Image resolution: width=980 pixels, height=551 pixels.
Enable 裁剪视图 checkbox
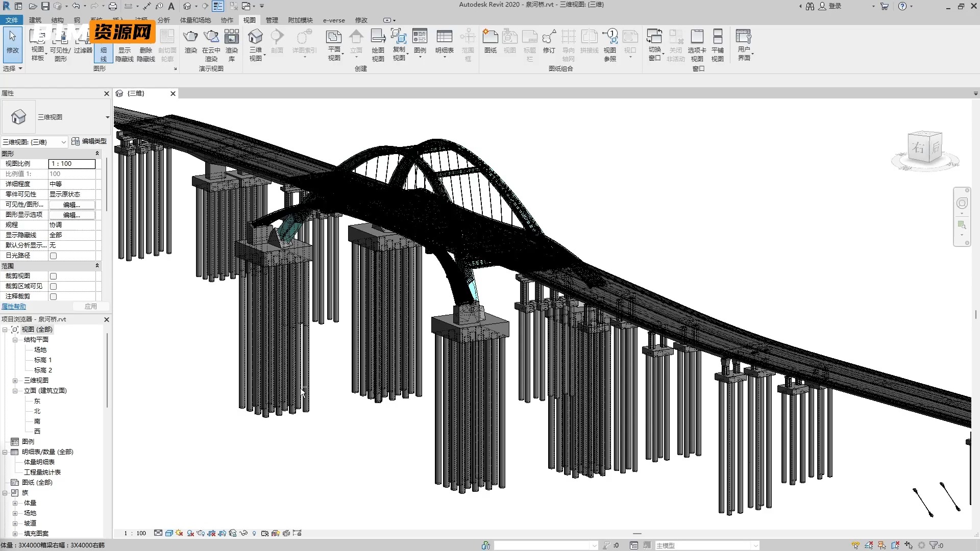coord(53,276)
